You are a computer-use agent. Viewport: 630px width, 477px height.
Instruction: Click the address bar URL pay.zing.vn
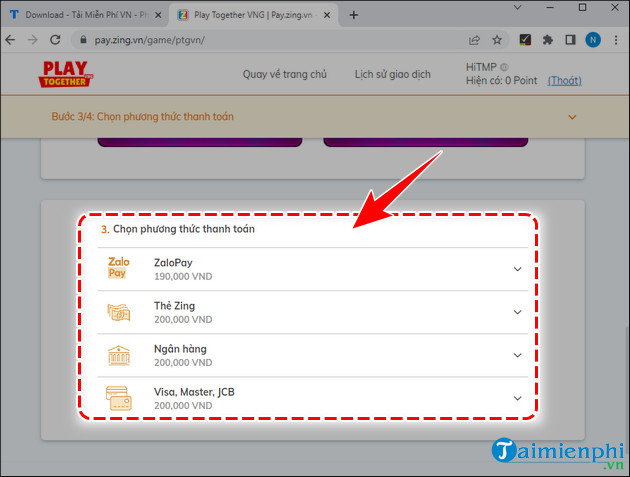149,40
